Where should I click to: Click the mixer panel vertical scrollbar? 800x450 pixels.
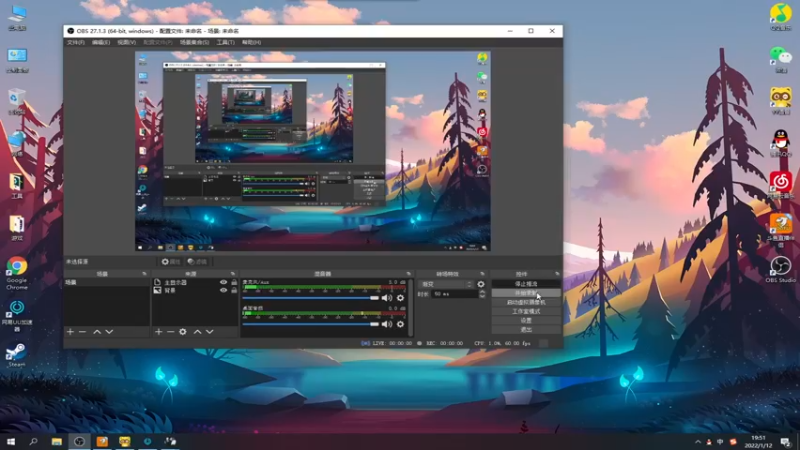pos(410,307)
